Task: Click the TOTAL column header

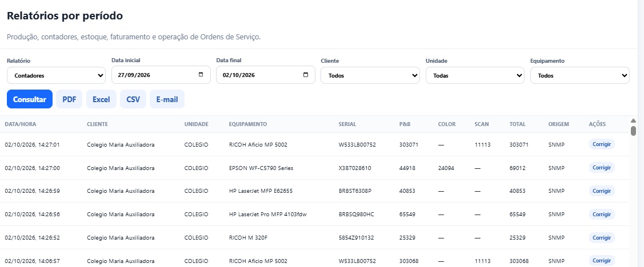Action: 517,124
